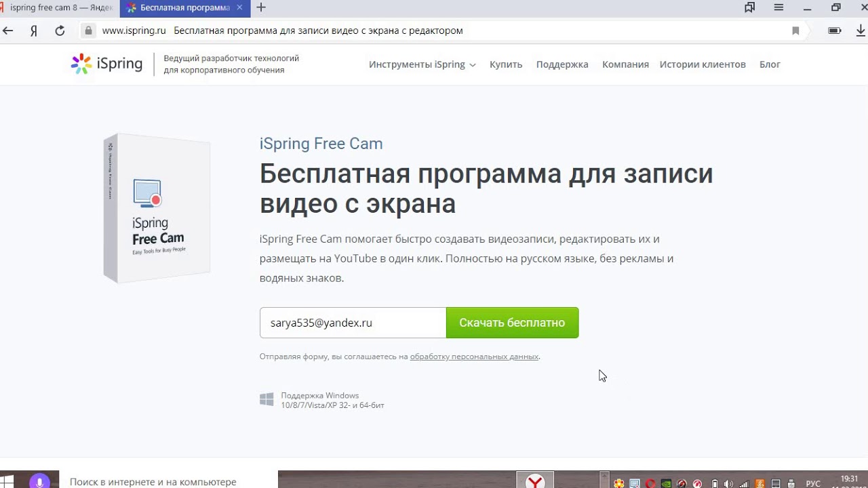
Task: Click the iSpring Free Cam subtitle text
Action: [321, 144]
